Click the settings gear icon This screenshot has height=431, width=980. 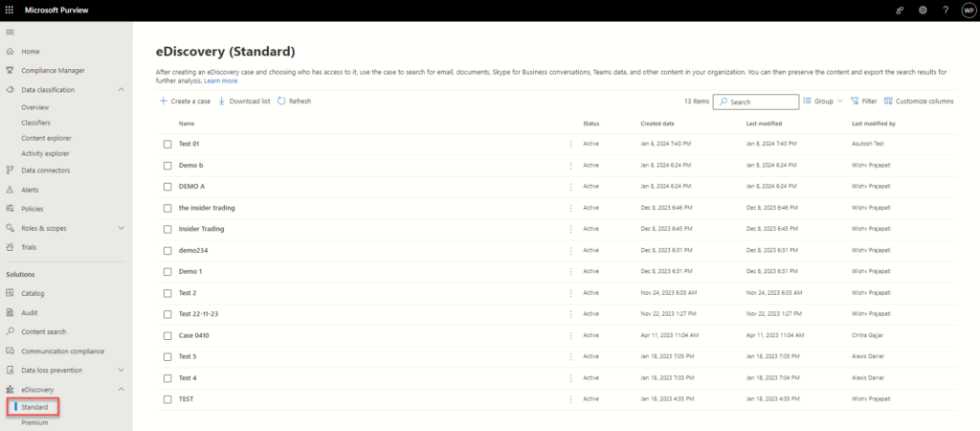(923, 10)
